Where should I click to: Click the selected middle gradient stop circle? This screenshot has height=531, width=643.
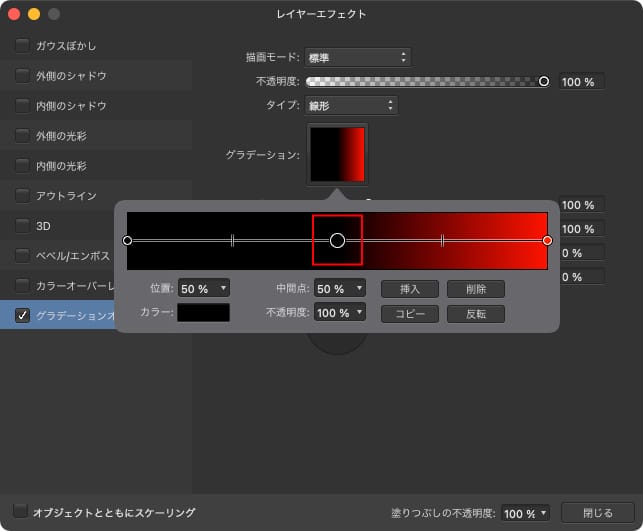point(337,241)
